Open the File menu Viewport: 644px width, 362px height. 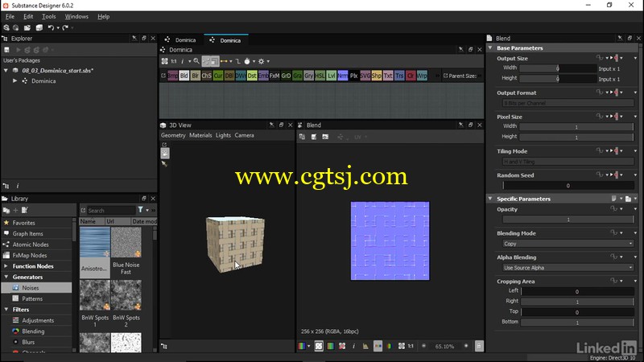10,16
